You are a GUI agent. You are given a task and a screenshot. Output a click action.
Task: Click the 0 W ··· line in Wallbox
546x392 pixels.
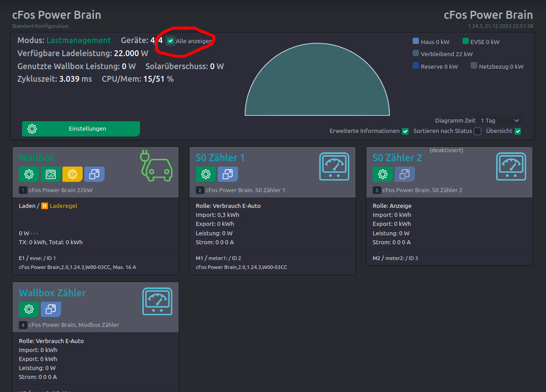point(28,233)
